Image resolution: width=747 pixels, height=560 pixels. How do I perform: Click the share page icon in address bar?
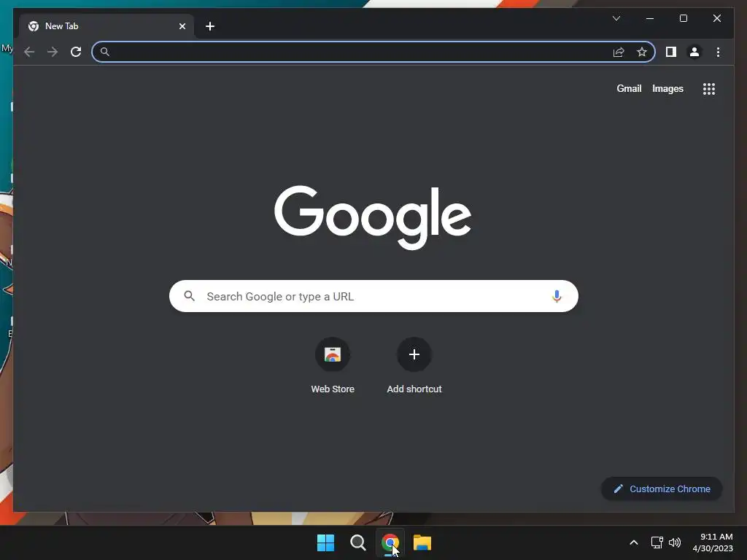619,52
